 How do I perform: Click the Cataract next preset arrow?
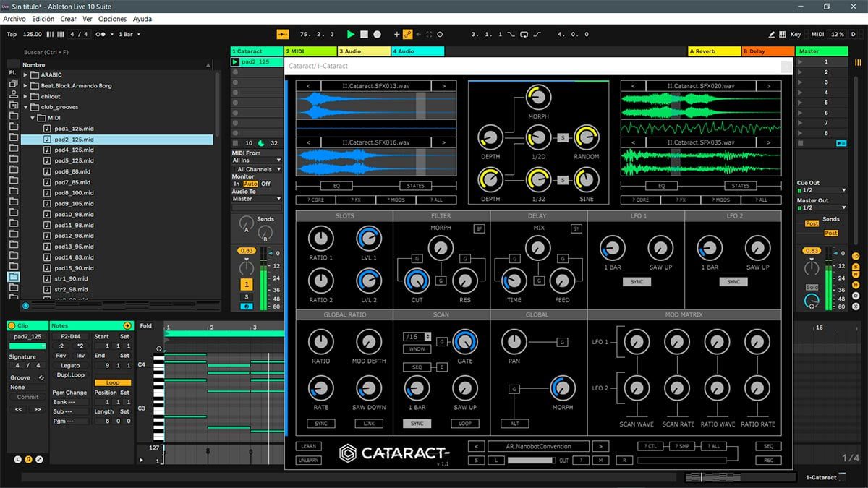(x=600, y=446)
